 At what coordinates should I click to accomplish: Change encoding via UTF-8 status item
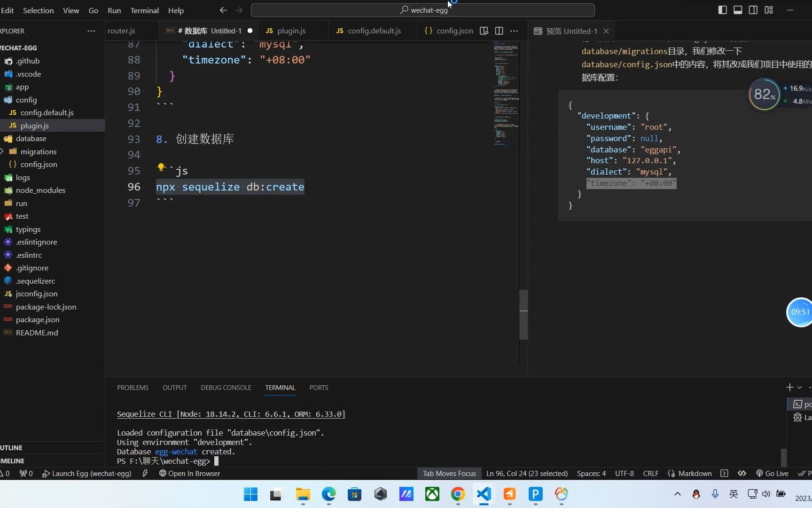(x=625, y=473)
